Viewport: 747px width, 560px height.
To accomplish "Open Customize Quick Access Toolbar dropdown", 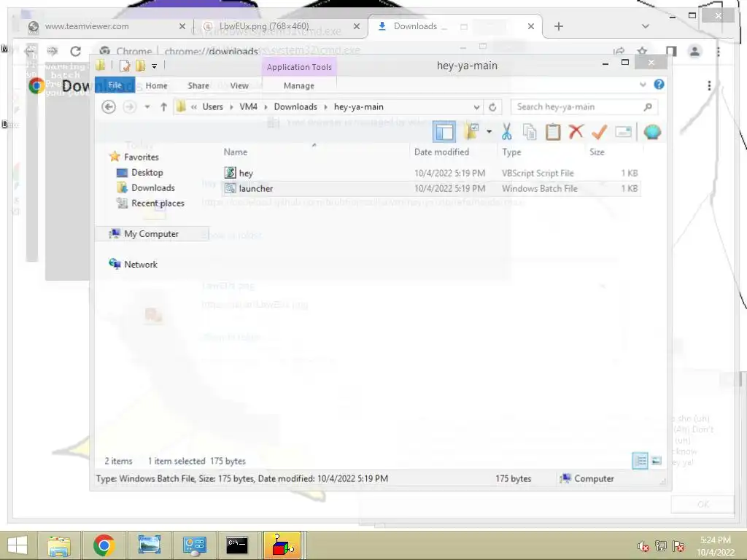I will (155, 66).
